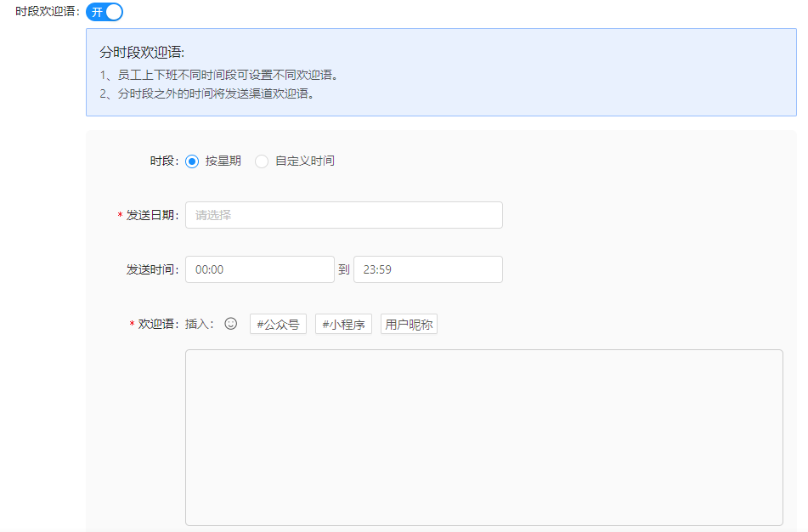Insert the #公众号 tag

pos(279,325)
